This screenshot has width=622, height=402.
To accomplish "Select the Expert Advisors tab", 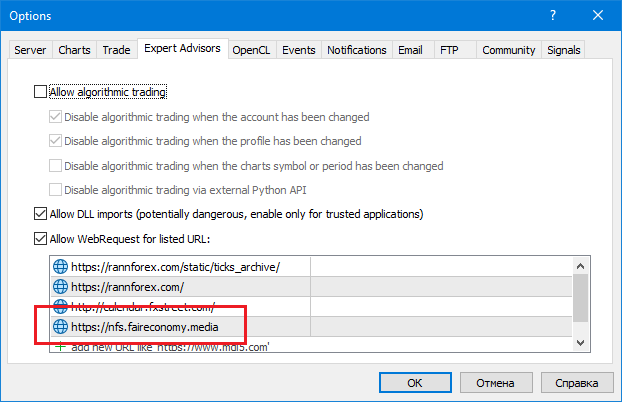I will click(182, 48).
